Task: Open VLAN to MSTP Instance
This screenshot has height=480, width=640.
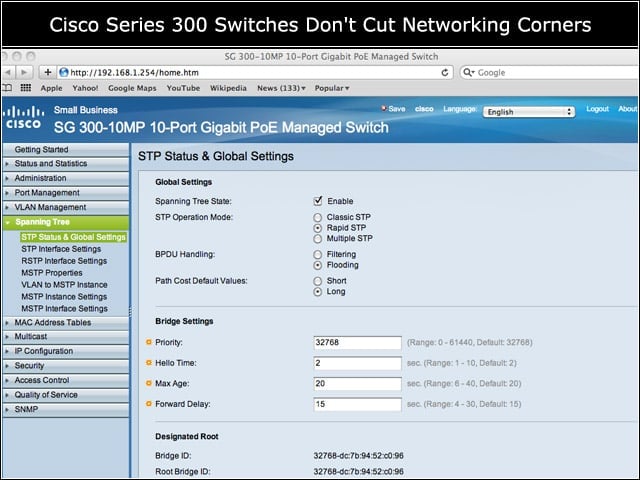Action: pos(64,284)
